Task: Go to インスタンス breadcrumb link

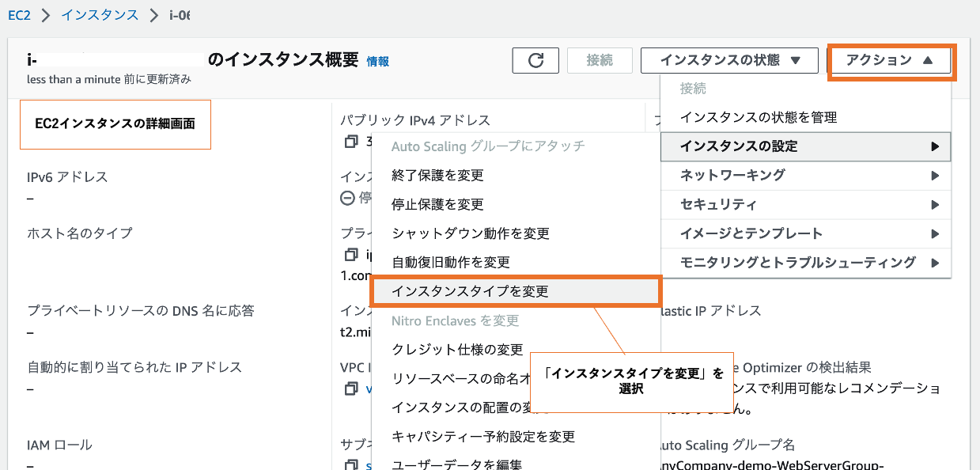Action: click(99, 14)
